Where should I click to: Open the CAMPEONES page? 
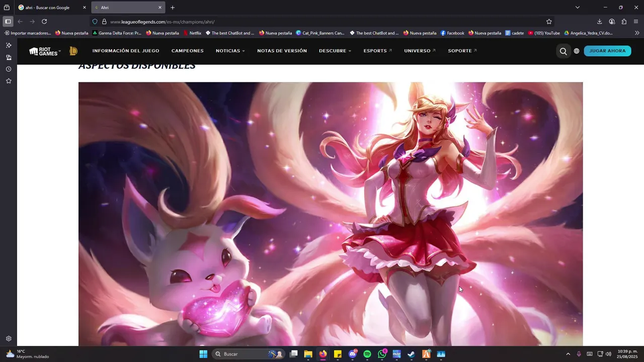click(x=188, y=51)
